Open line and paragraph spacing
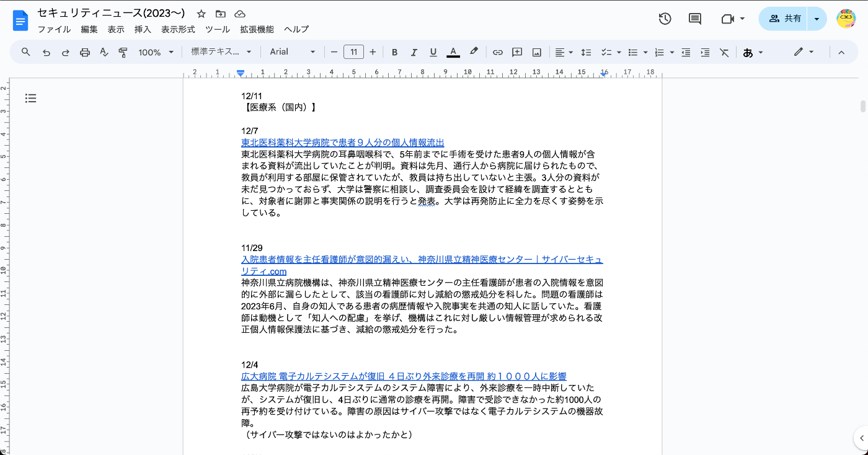Screen dimensions: 868x455 tap(586, 52)
